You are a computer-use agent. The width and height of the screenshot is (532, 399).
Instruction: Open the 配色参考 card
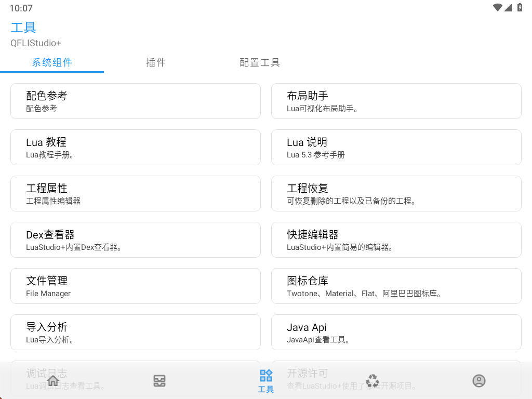tap(136, 101)
